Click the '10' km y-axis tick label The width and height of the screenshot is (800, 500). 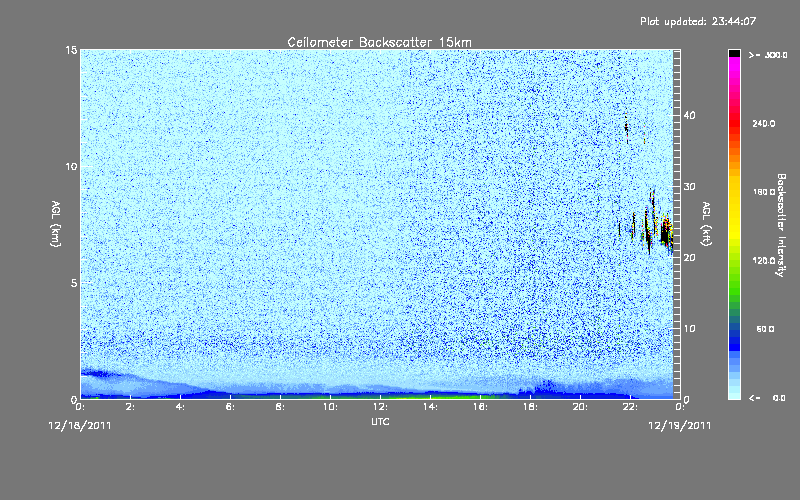(71, 167)
